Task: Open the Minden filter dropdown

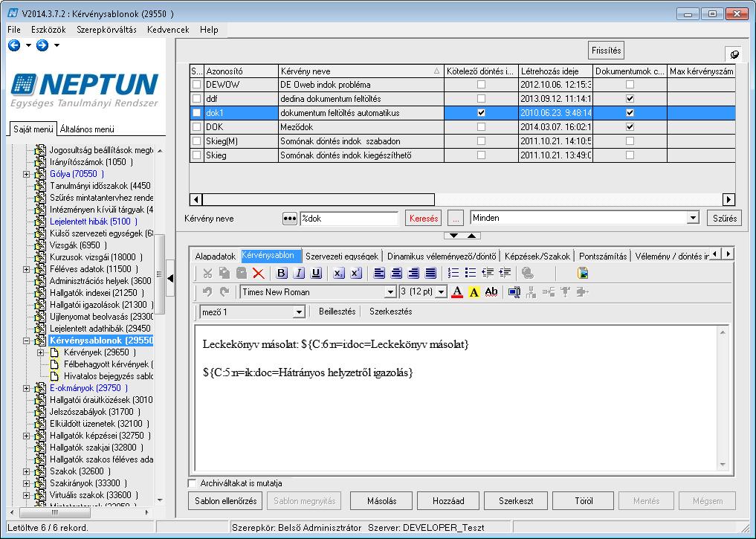Action: tap(693, 218)
